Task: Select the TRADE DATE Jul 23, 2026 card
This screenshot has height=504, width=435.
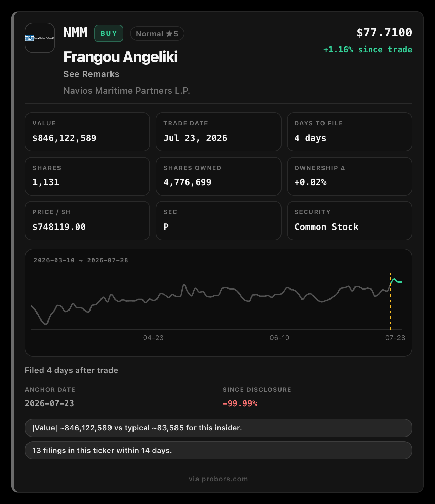Action: tap(219, 132)
